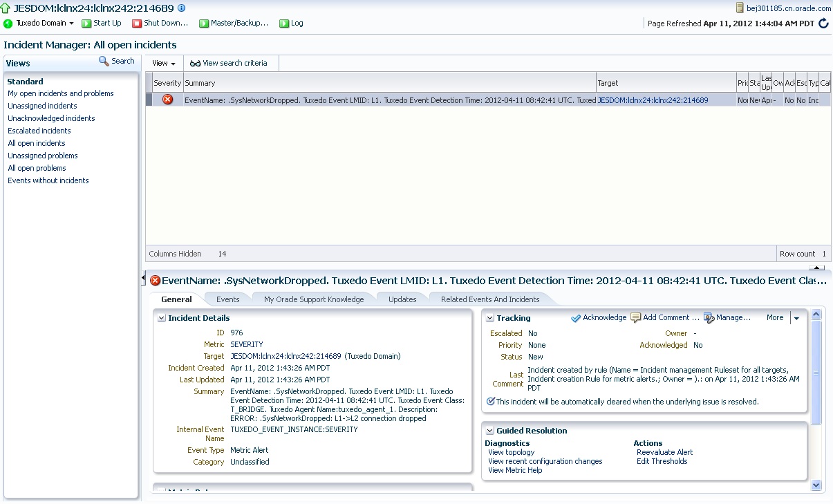The height and width of the screenshot is (504, 833).
Task: Click the large critical icon in detail header
Action: tap(155, 281)
